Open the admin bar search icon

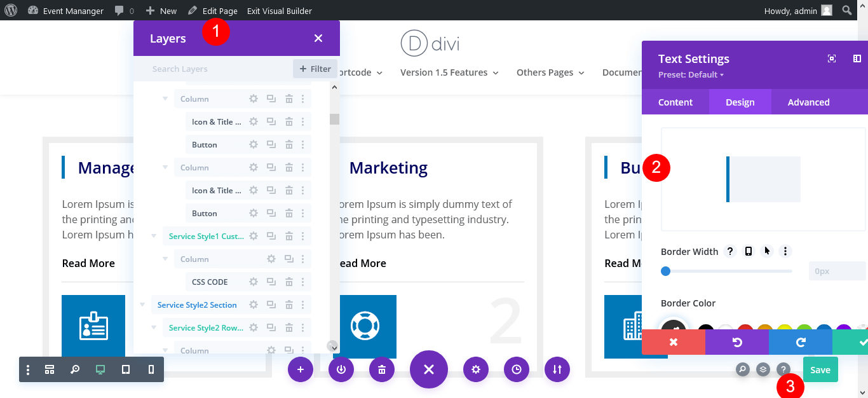tap(847, 10)
